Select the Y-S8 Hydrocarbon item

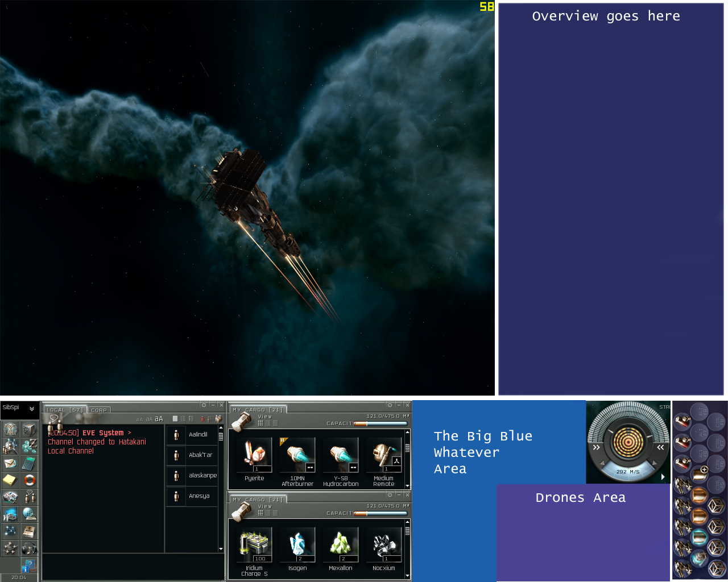tap(341, 462)
